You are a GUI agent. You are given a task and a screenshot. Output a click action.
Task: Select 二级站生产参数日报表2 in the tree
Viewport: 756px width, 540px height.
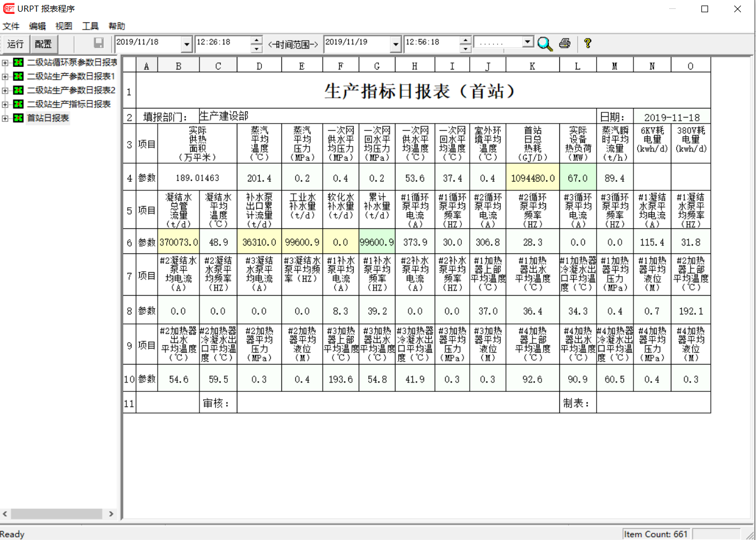pyautogui.click(x=71, y=90)
